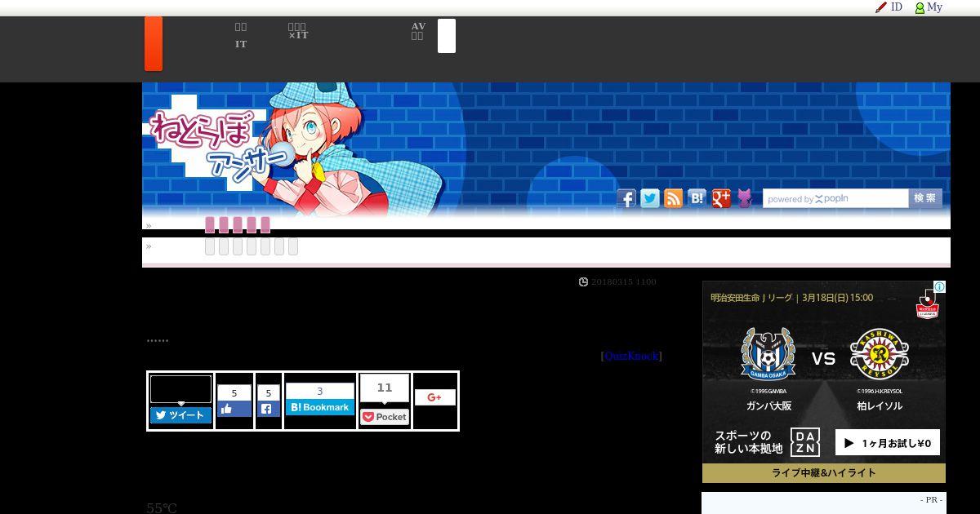Open the QuizKnock link
The height and width of the screenshot is (514, 980).
[x=631, y=356]
